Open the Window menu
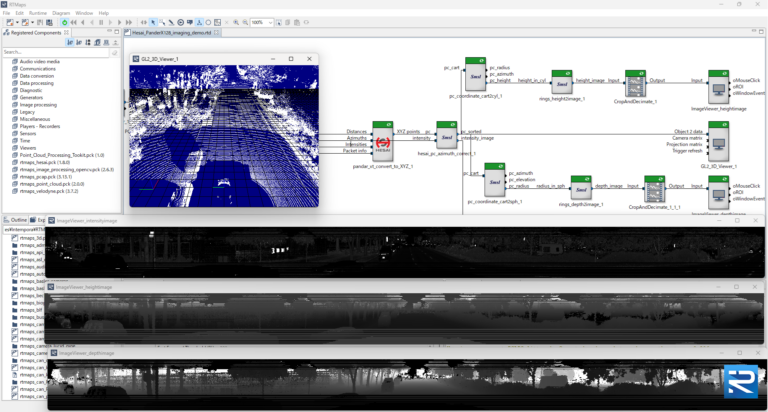The image size is (768, 412). [84, 13]
